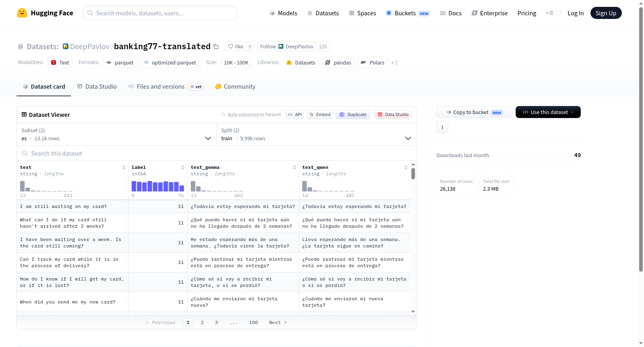Viewport: 644px width, 347px height.
Task: Click the follower count 126
Action: pyautogui.click(x=323, y=46)
